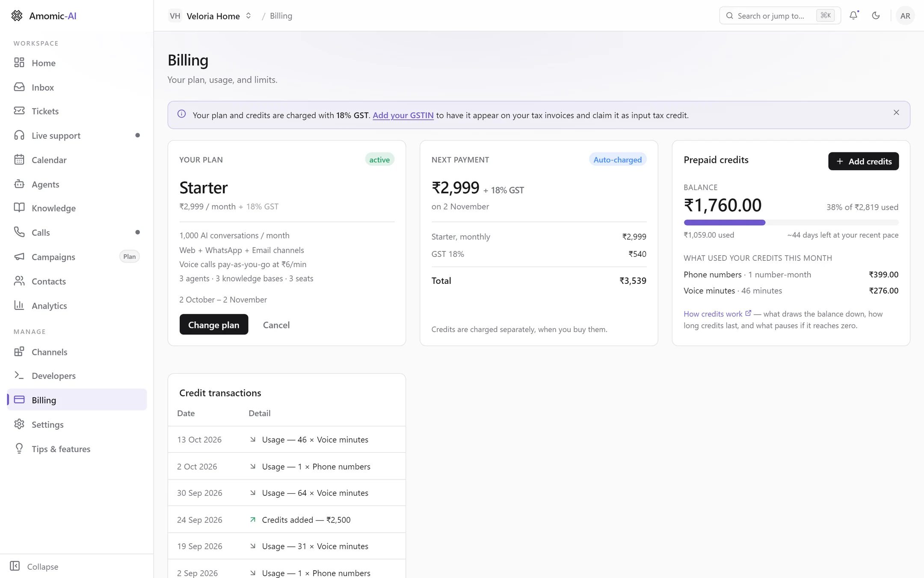924x578 pixels.
Task: Click the AR user avatar
Action: click(x=905, y=16)
